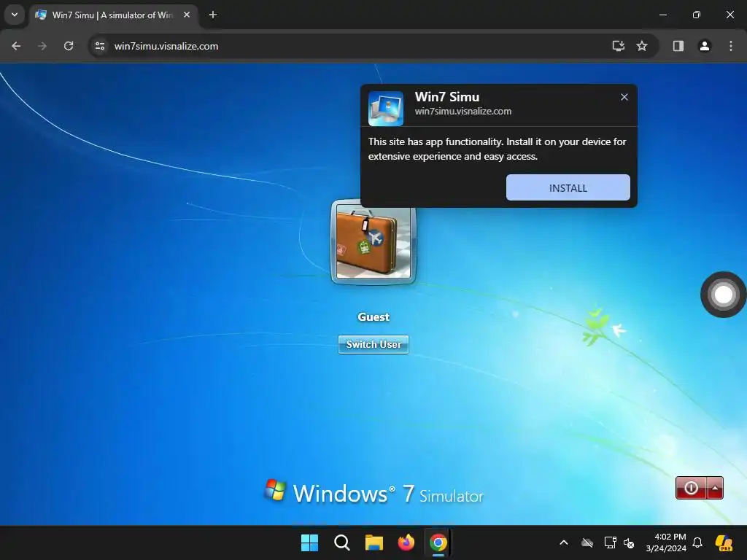Open Chrome three-dot menu
This screenshot has height=560, width=747.
click(x=731, y=46)
